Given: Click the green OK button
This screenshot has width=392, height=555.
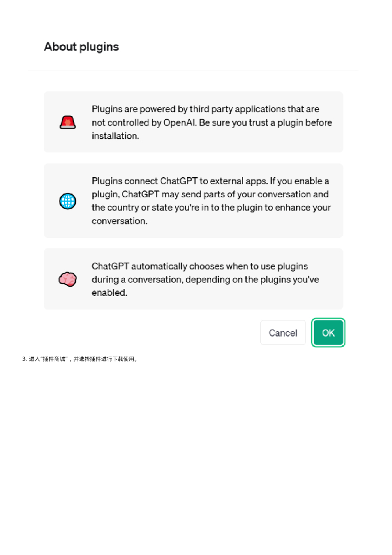Looking at the screenshot, I should click(328, 333).
